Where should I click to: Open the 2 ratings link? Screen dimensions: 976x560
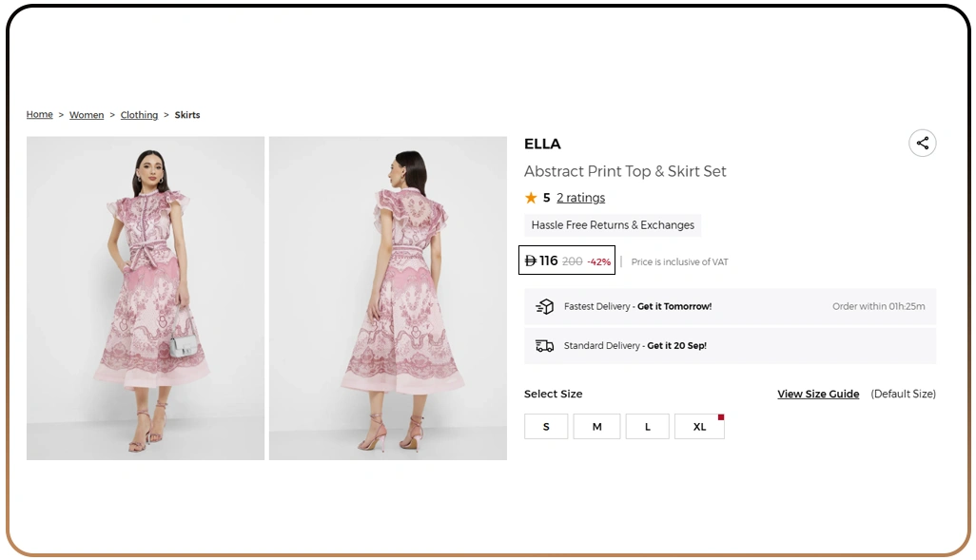[580, 198]
